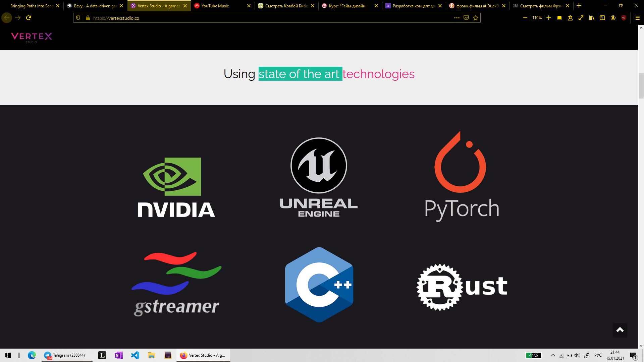Click the fullscreen arrows toolbar icon

click(581, 18)
